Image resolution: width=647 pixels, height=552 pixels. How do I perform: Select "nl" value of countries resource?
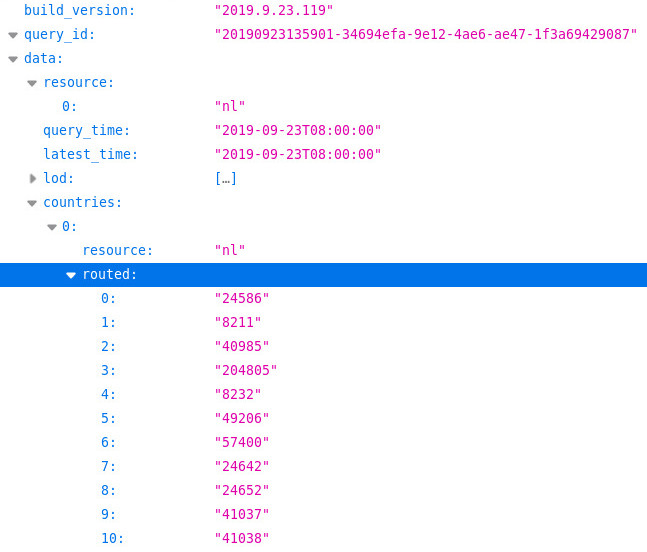tap(230, 250)
